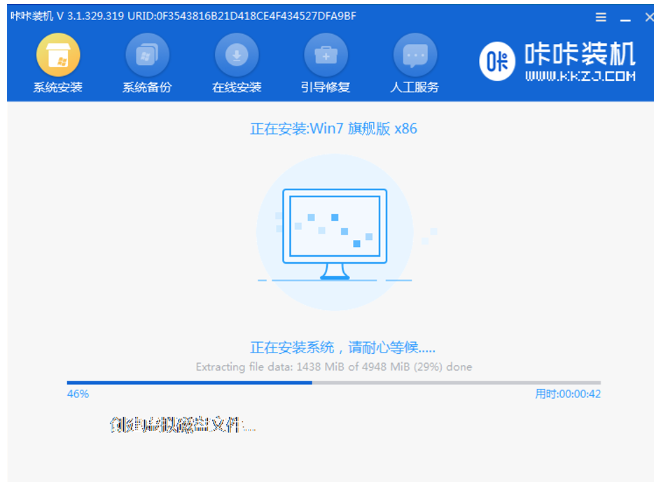Open the 引导修复 boot repair icon
Viewport: 666px width, 495px height.
pos(326,55)
